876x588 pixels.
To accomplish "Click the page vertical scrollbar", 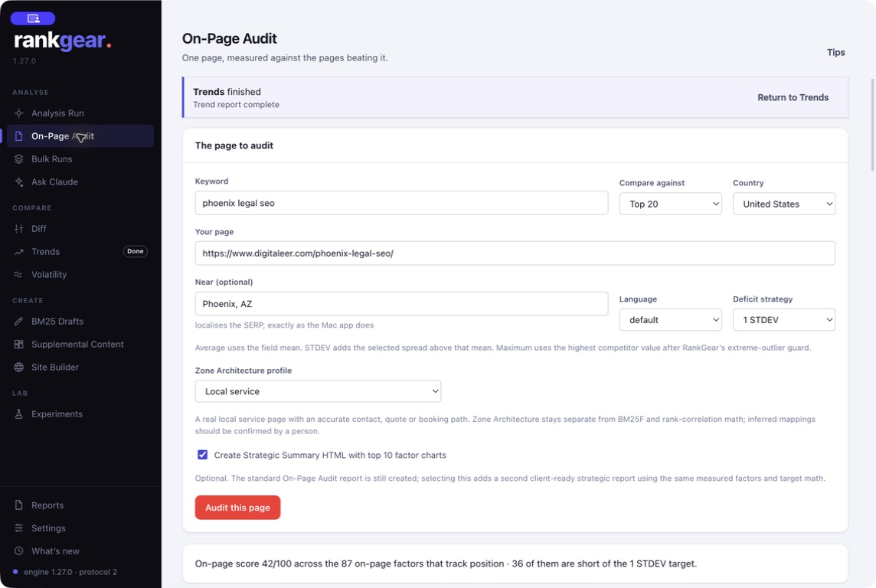I will (872, 125).
